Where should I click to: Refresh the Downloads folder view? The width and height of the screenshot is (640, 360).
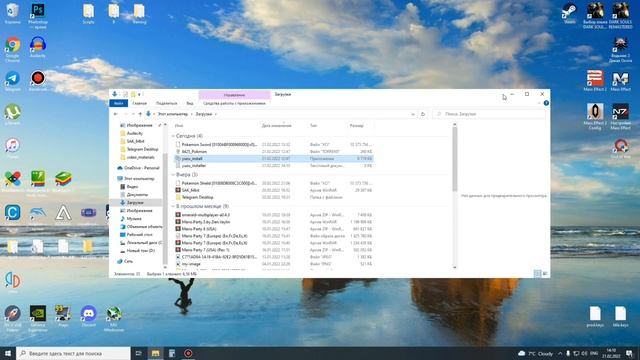coord(423,114)
